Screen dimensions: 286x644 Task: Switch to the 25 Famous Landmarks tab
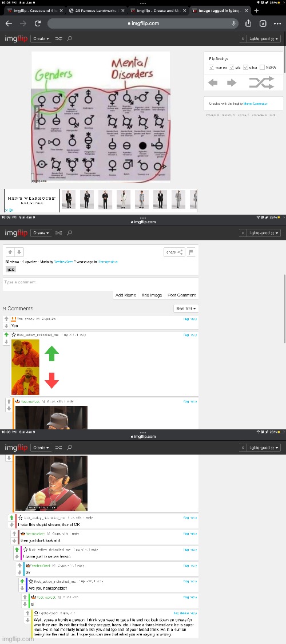click(x=94, y=11)
